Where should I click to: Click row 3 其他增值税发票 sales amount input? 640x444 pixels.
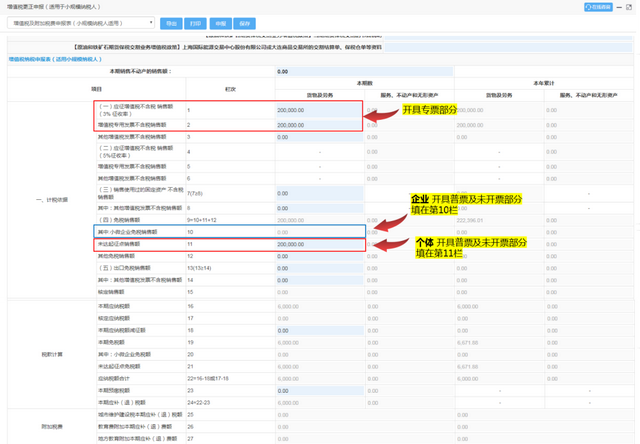pyautogui.click(x=319, y=137)
